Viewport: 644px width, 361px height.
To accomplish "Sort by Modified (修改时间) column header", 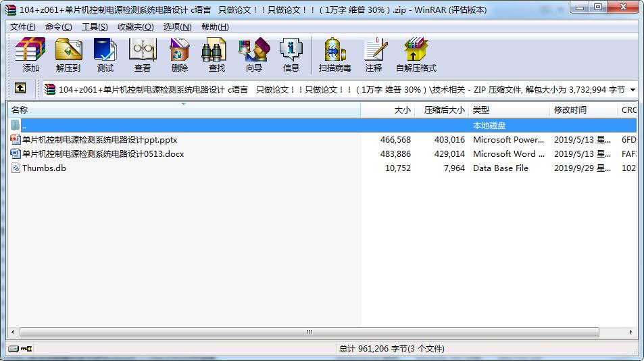I will click(583, 110).
